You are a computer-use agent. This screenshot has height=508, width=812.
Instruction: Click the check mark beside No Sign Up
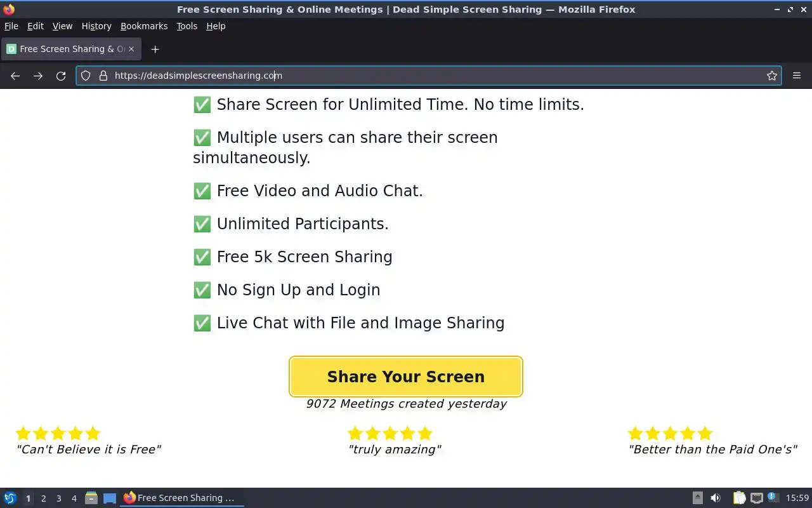pos(202,290)
